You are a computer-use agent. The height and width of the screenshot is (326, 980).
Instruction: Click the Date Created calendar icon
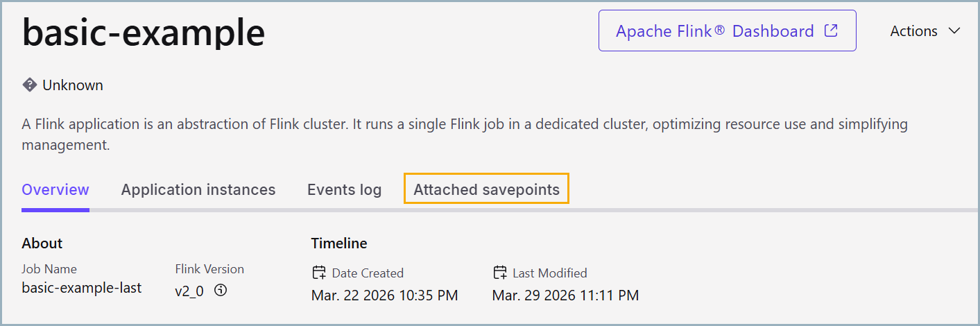(319, 273)
